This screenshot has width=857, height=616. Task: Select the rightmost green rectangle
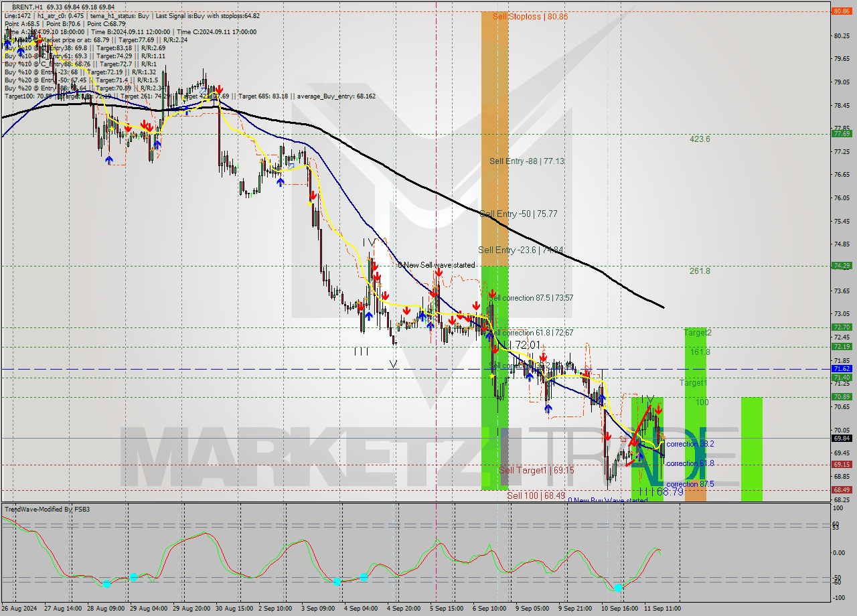pyautogui.click(x=751, y=449)
